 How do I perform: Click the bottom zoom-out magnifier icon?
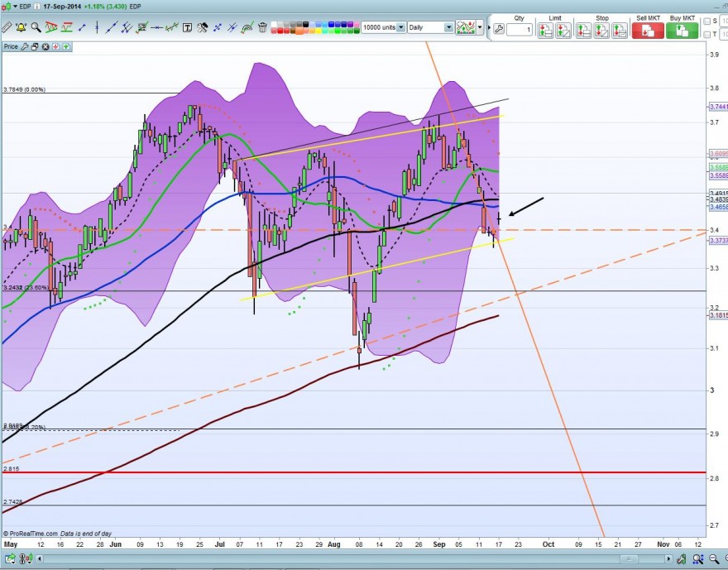click(714, 558)
